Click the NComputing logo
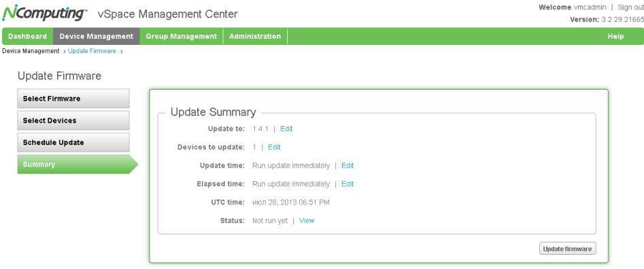Screen dimensions: 644x269 pos(44,13)
